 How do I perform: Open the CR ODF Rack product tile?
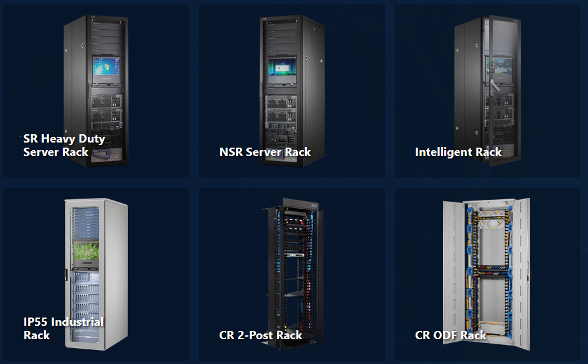487,274
